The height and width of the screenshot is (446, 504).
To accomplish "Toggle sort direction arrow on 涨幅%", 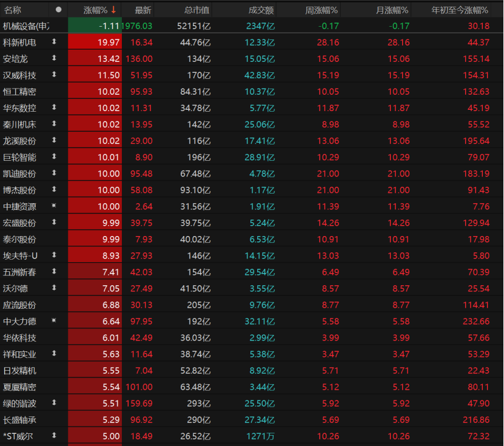I will coord(113,10).
